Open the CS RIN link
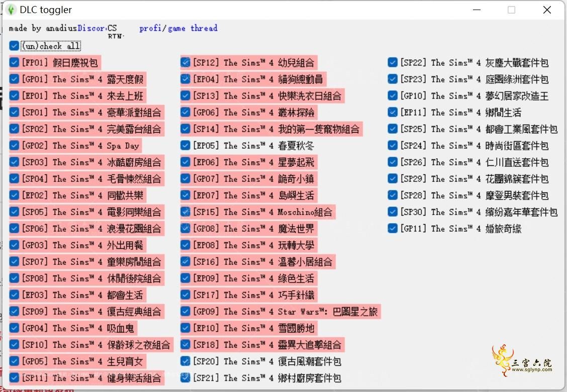Viewport: 567px width, 392px height. tap(115, 32)
